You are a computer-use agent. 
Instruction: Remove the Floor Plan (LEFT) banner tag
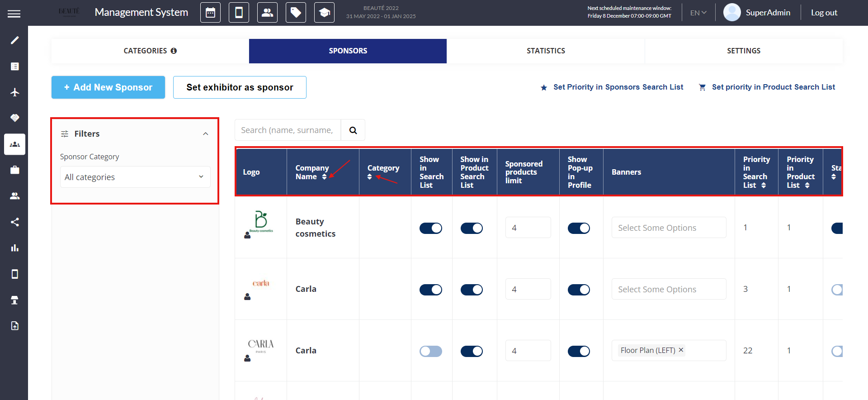pyautogui.click(x=681, y=350)
